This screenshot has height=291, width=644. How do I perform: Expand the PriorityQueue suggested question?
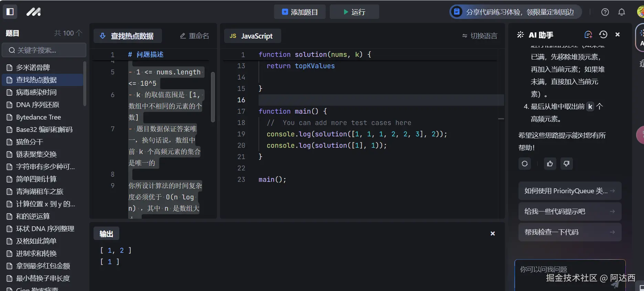tap(569, 191)
